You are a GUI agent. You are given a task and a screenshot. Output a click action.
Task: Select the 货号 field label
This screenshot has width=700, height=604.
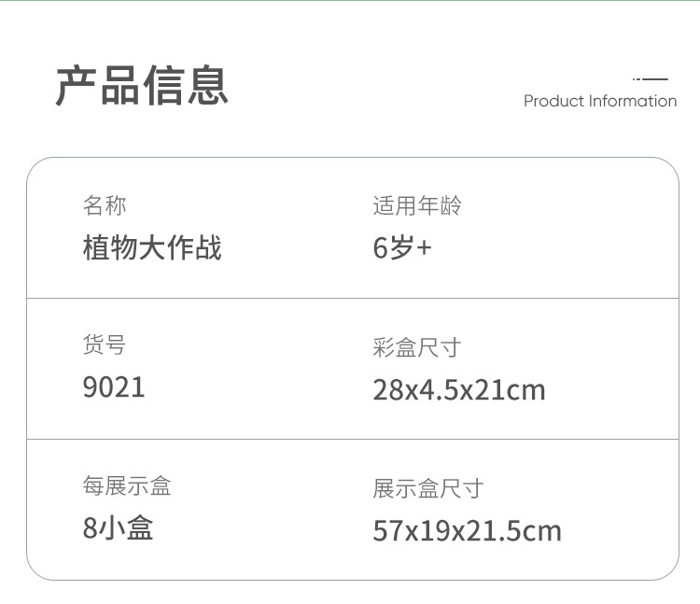pyautogui.click(x=105, y=345)
